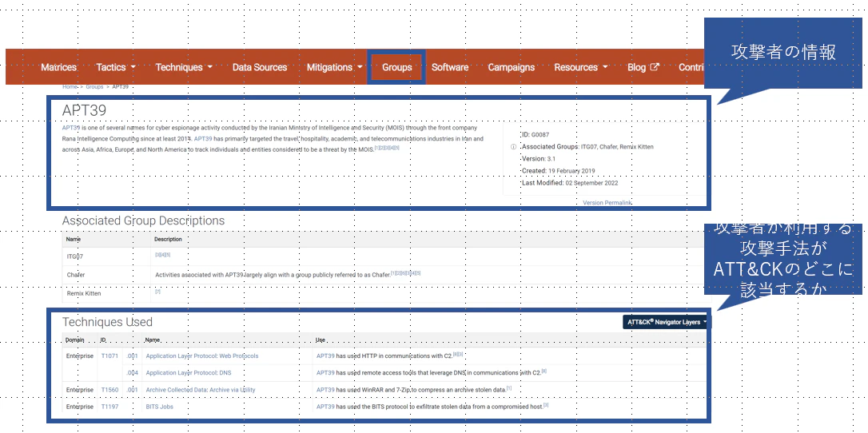Open sub-technique .004 ID link
Screen dimensions: 868x433
point(132,373)
